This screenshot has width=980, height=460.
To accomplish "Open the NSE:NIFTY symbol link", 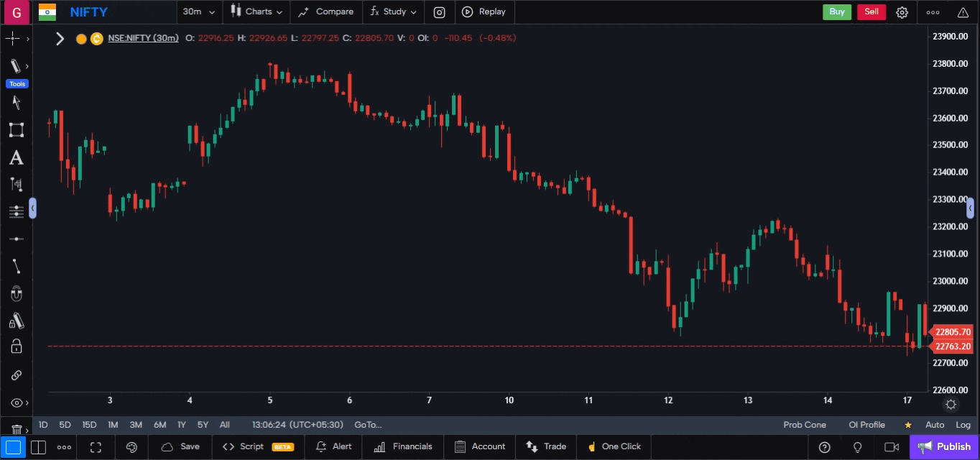I will 143,38.
